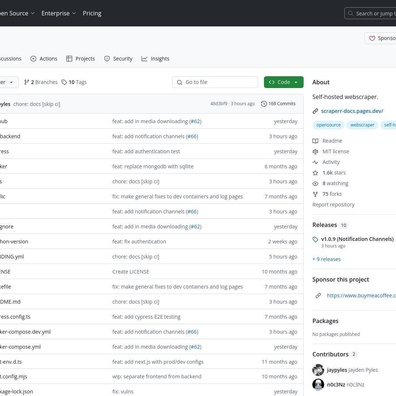Click the Activity pulse icon
The height and width of the screenshot is (396, 396).
coord(315,162)
